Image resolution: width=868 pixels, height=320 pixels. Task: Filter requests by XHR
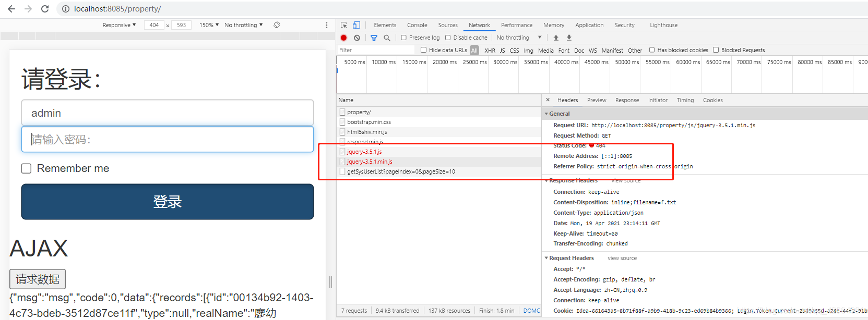[490, 51]
